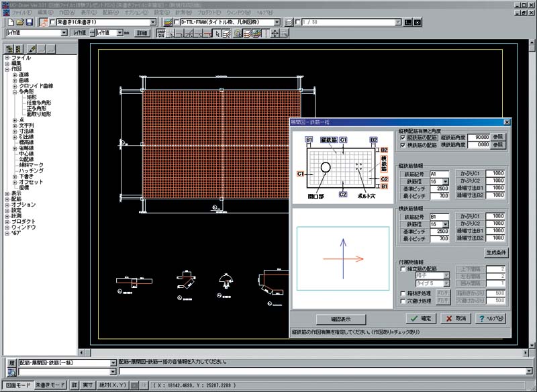Click the pencil icon above the tree panel
Viewport: 537px width, 392px height.
(x=32, y=49)
